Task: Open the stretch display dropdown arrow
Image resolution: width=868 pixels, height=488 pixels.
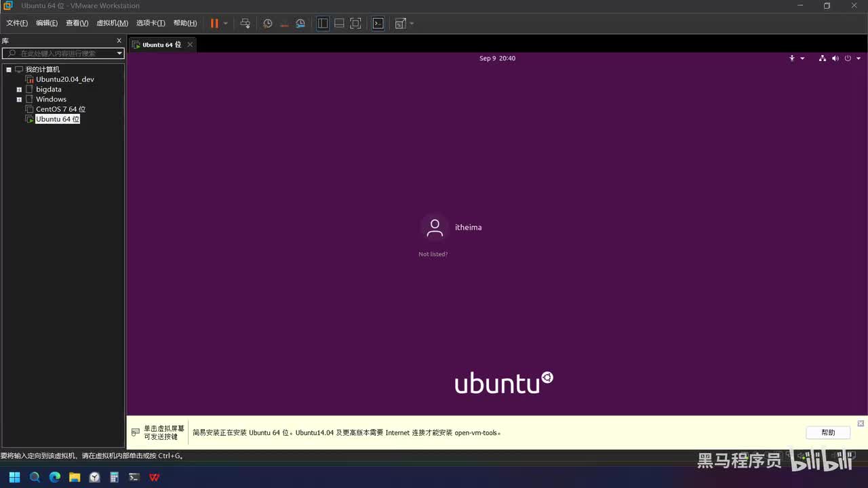Action: [x=412, y=23]
